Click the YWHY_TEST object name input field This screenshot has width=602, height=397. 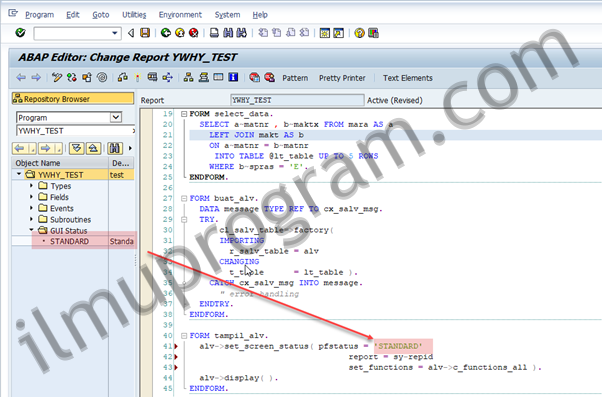click(75, 131)
